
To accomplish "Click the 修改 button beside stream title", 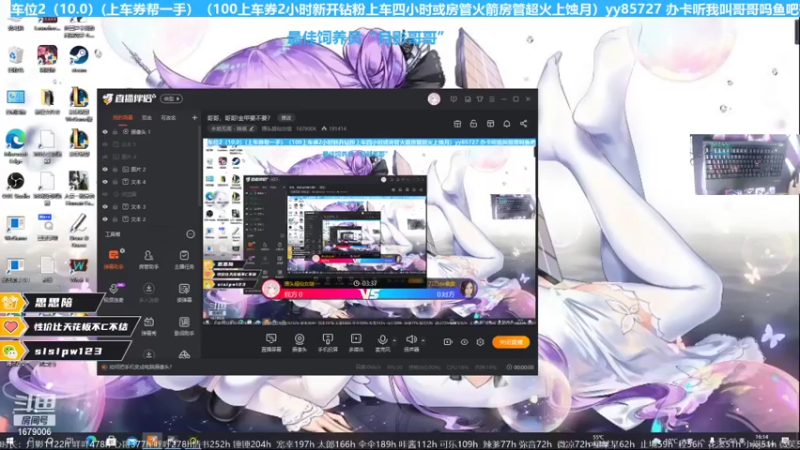I will (286, 118).
